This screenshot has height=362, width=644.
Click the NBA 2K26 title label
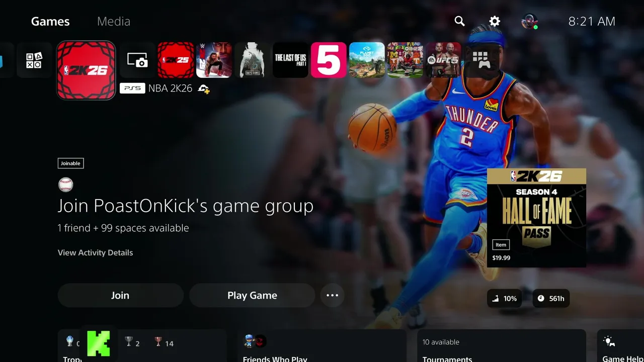click(170, 88)
